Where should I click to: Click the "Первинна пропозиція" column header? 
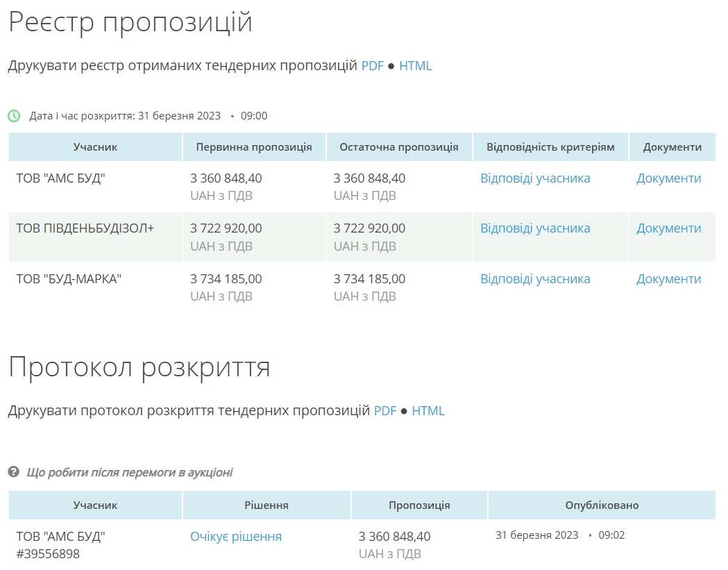pos(254,147)
